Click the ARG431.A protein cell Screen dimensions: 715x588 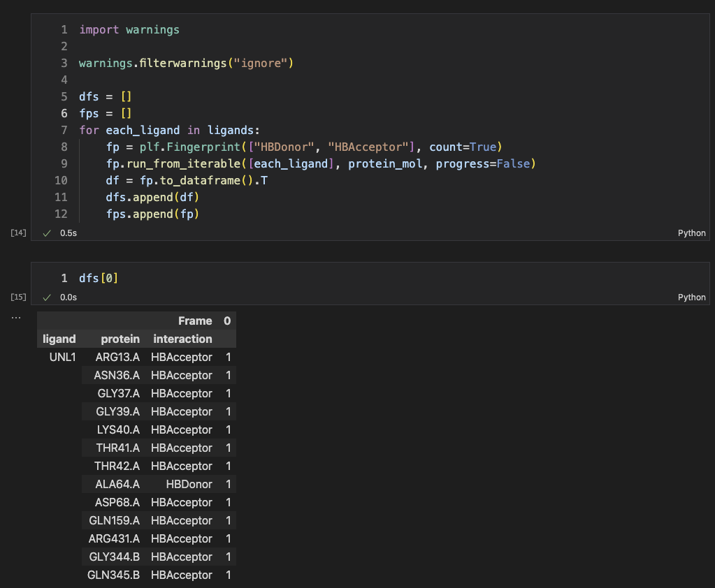[114, 539]
